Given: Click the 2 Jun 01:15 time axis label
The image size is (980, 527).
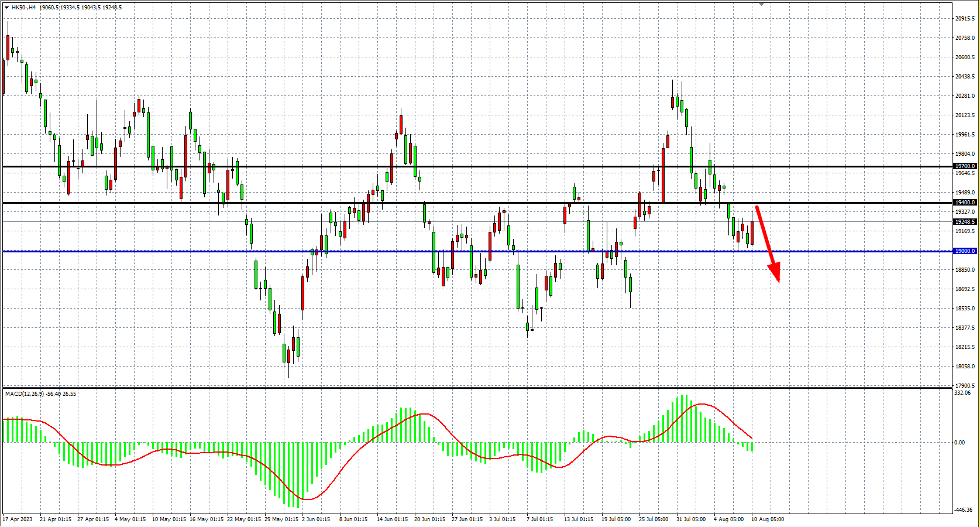Looking at the screenshot, I should pos(316,519).
